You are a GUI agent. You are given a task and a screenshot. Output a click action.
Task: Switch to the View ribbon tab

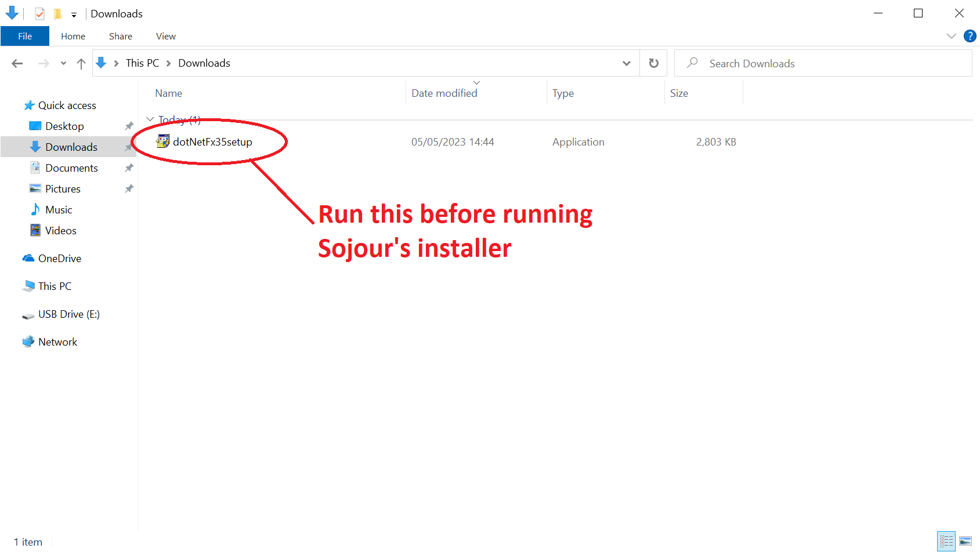(x=165, y=35)
